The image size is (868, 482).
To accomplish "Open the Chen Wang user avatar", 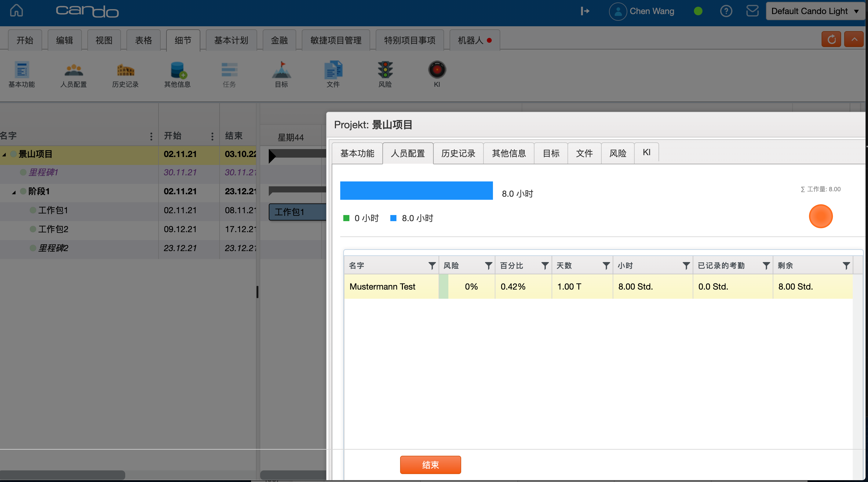I will coord(618,12).
